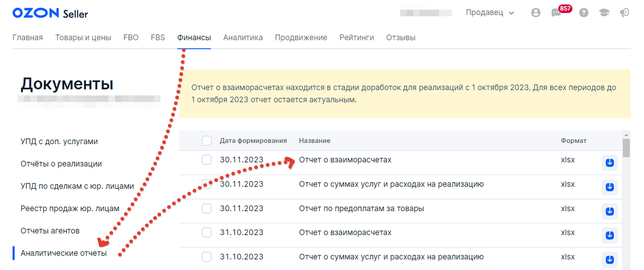
Task: Select Аналитические отчеты section
Action: [x=64, y=253]
